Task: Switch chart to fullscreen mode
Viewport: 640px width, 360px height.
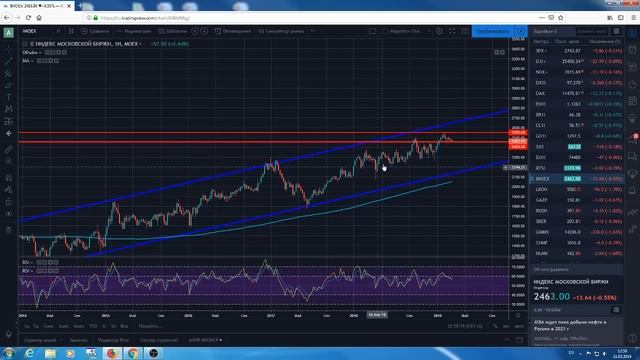Action: [452, 31]
